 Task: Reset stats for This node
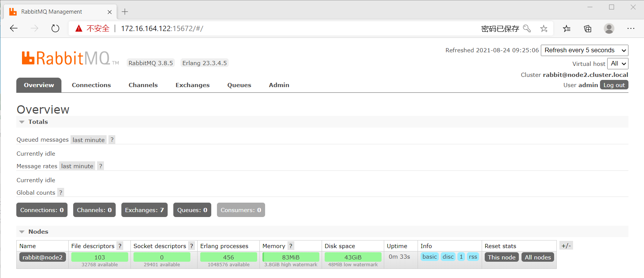(501, 257)
